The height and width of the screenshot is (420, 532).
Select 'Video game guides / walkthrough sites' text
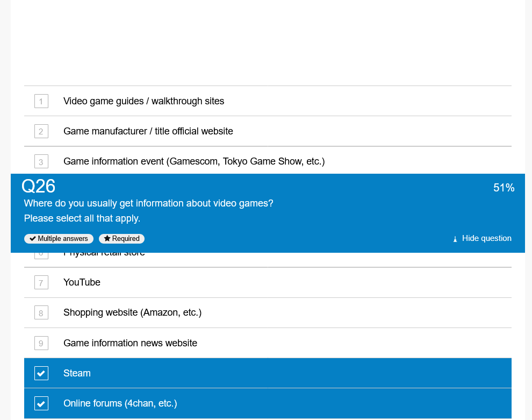(143, 101)
